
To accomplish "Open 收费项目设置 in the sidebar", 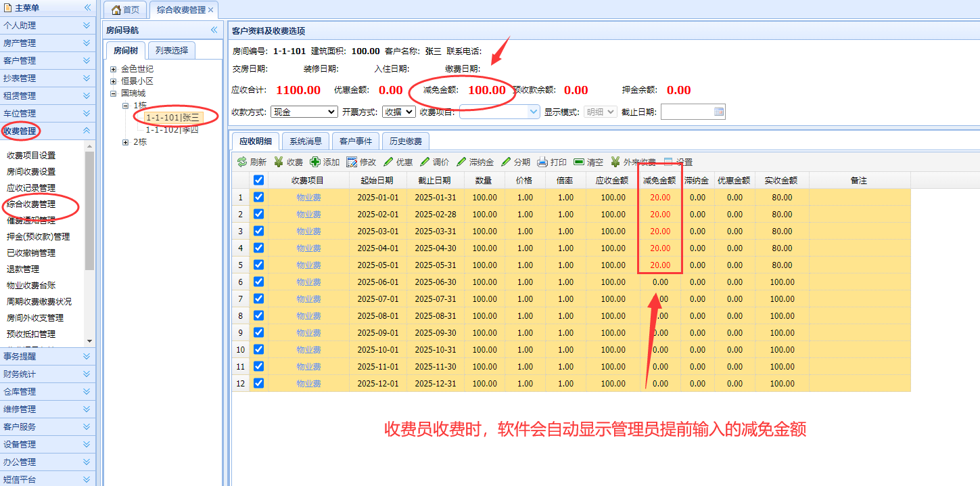I will (31, 155).
